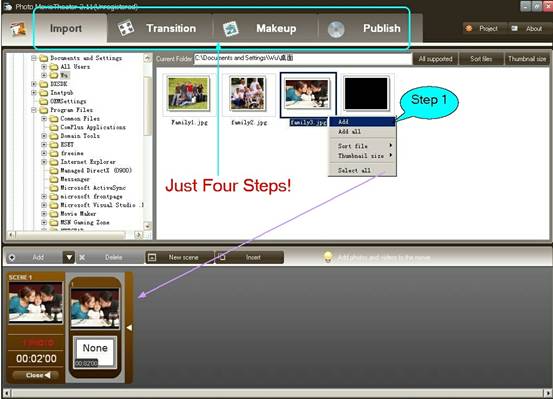Click the About icon in top bar
The height and width of the screenshot is (399, 553).
(515, 29)
